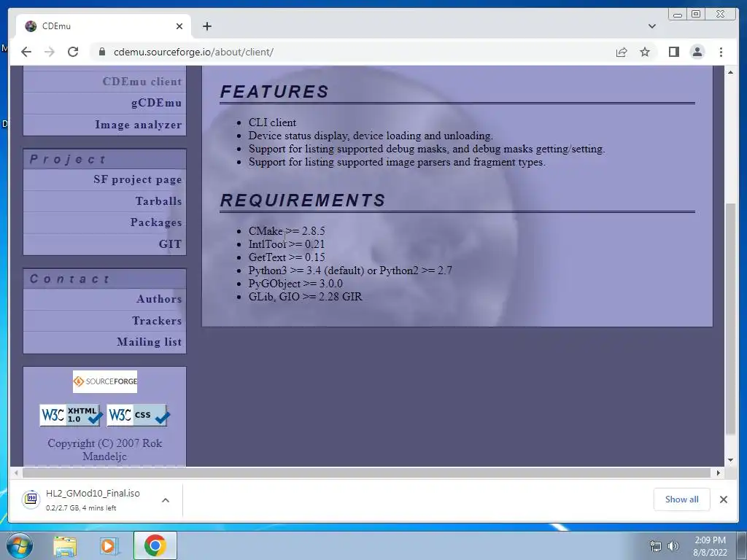Click the address bar URL

[x=193, y=52]
